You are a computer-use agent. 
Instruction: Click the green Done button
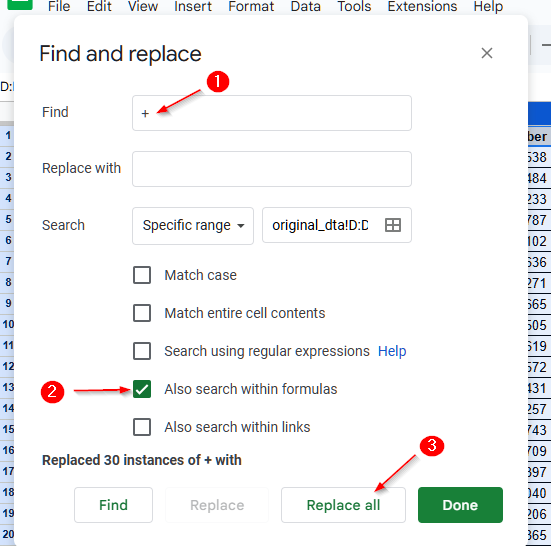[460, 505]
